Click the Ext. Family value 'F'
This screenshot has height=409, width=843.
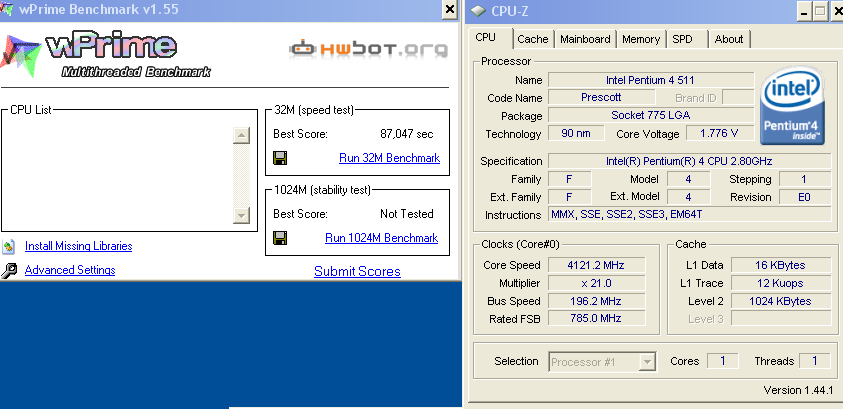coord(569,197)
